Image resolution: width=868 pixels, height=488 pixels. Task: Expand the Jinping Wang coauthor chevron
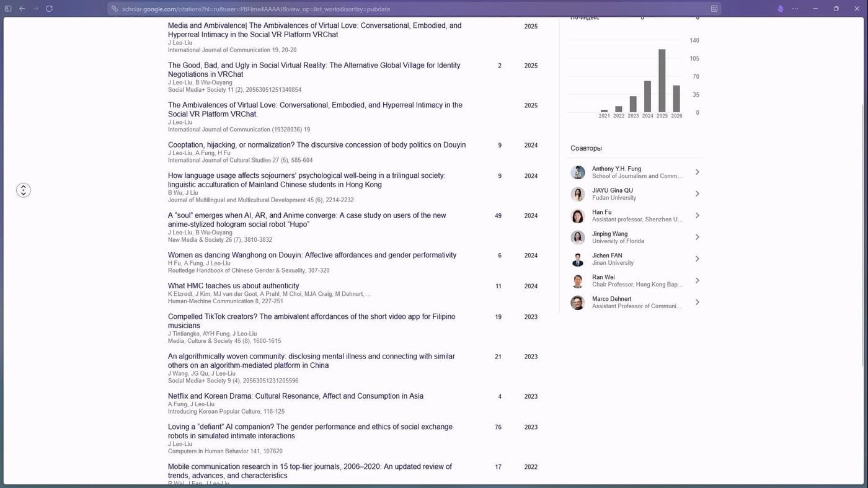coord(697,237)
